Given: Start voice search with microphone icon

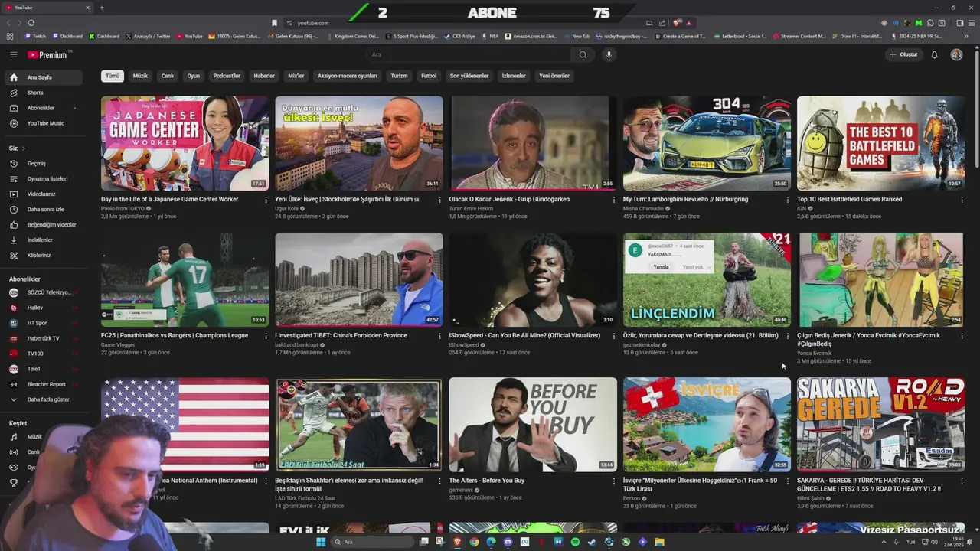Looking at the screenshot, I should 609,54.
